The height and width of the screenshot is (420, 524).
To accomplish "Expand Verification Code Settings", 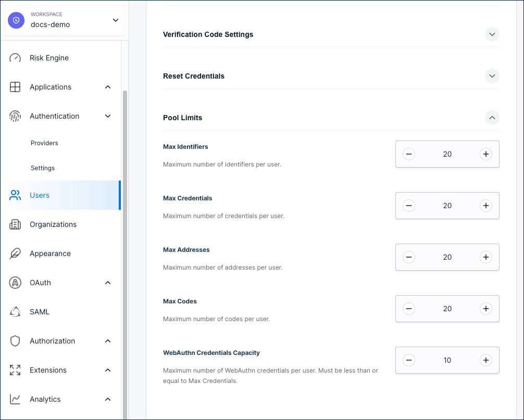I will [492, 34].
